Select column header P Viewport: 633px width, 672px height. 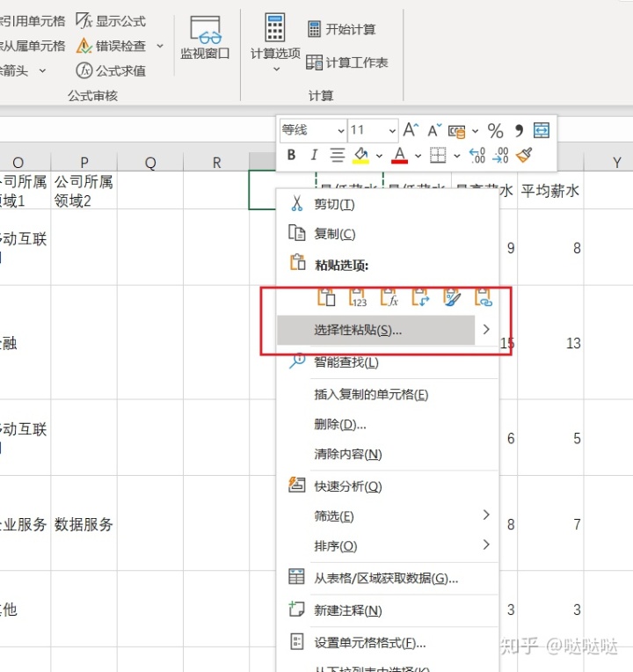[x=84, y=163]
